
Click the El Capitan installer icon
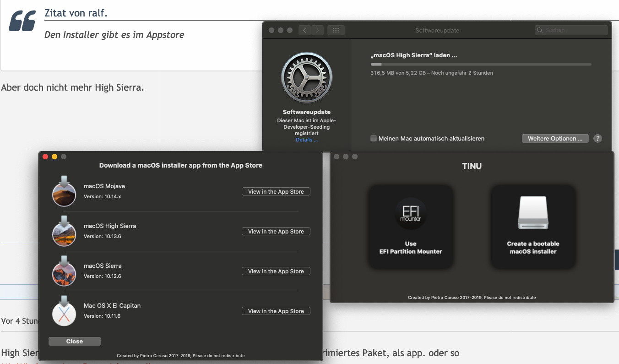[64, 311]
